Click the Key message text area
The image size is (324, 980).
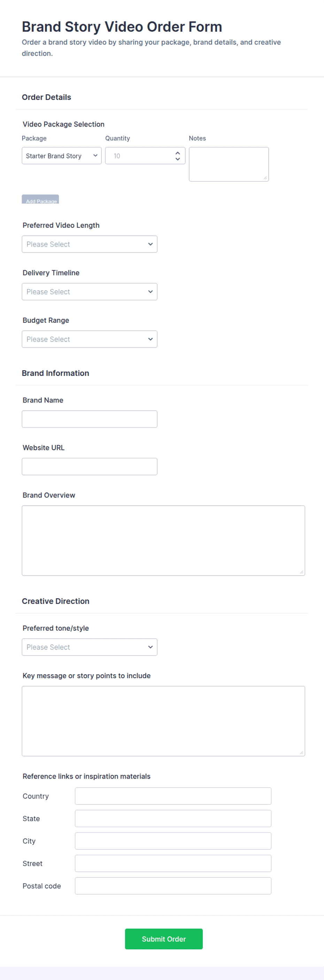tap(163, 721)
